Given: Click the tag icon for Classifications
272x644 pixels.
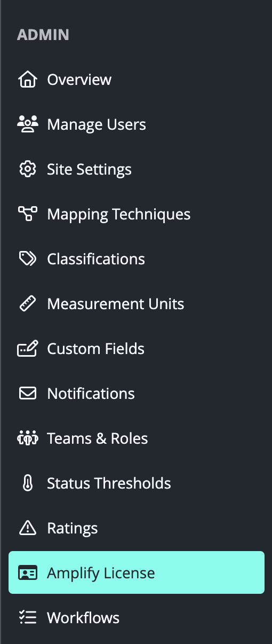Looking at the screenshot, I should (27, 259).
